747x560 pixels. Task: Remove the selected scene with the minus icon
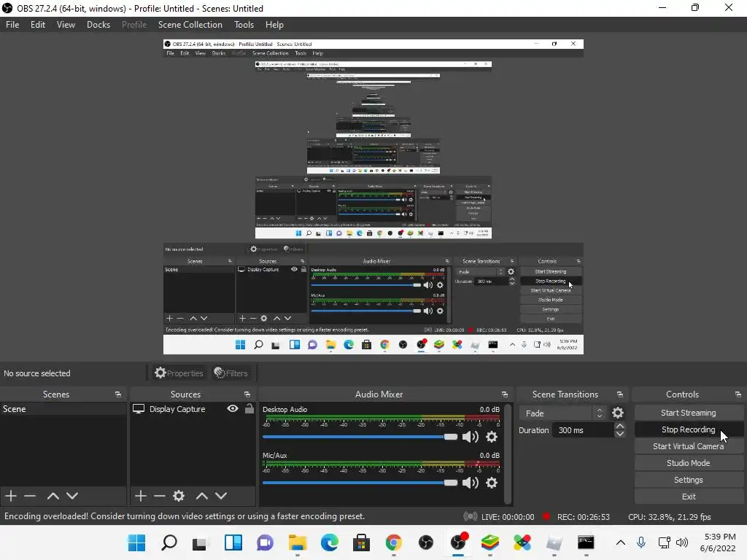[x=30, y=496]
